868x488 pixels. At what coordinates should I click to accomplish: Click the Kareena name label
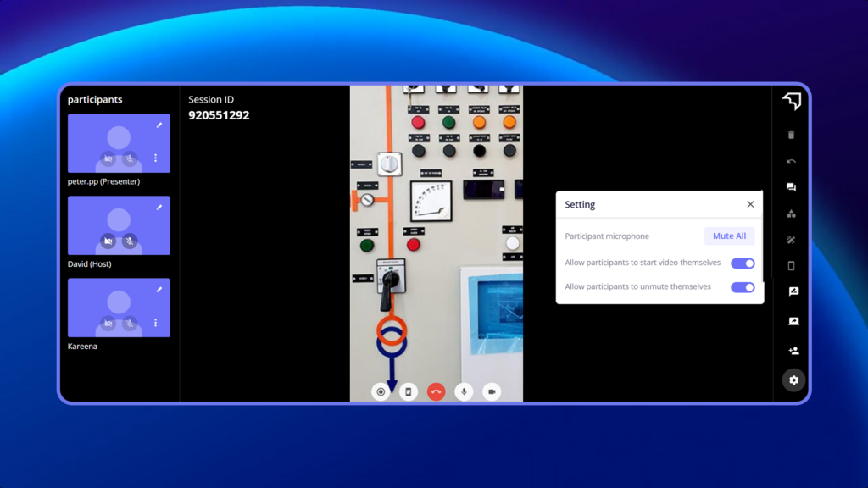(82, 347)
